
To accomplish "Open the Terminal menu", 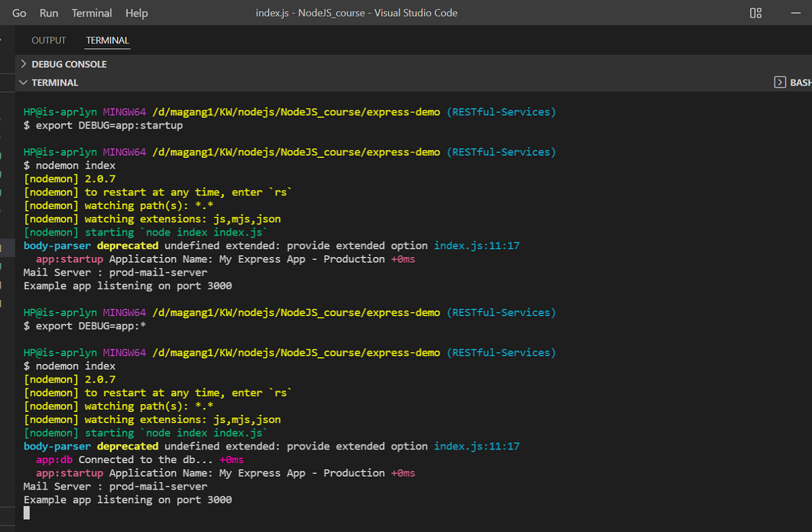I will point(92,12).
